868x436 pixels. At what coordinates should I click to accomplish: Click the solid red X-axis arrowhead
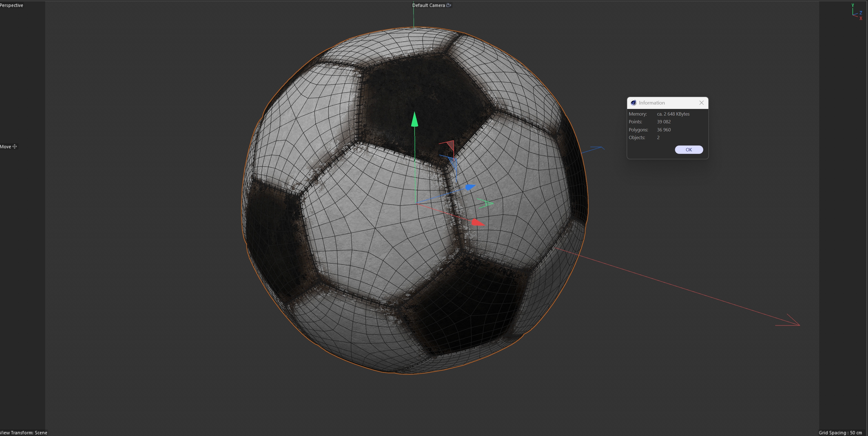coord(478,222)
